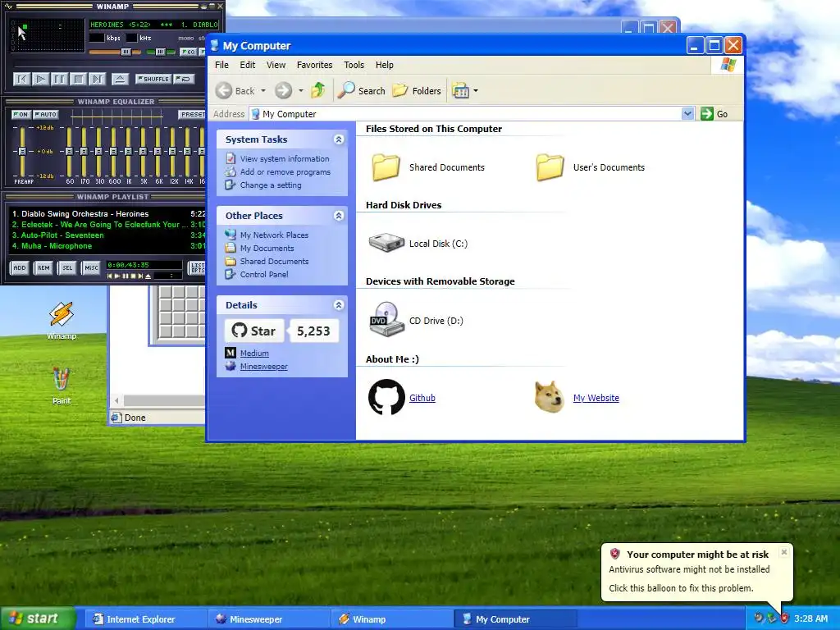
Task: Open the Address bar dropdown
Action: [x=688, y=113]
